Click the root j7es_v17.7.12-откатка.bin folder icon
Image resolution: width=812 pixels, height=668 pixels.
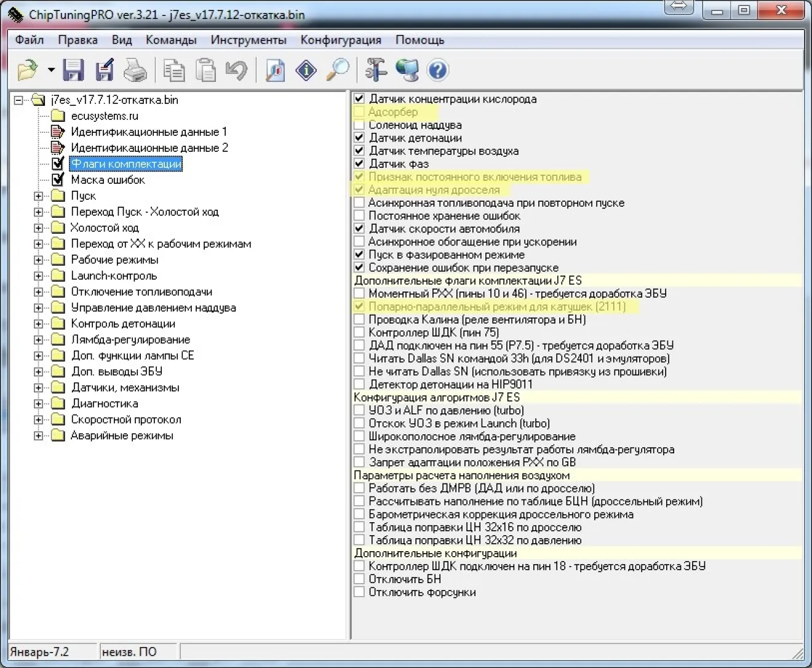(x=39, y=100)
